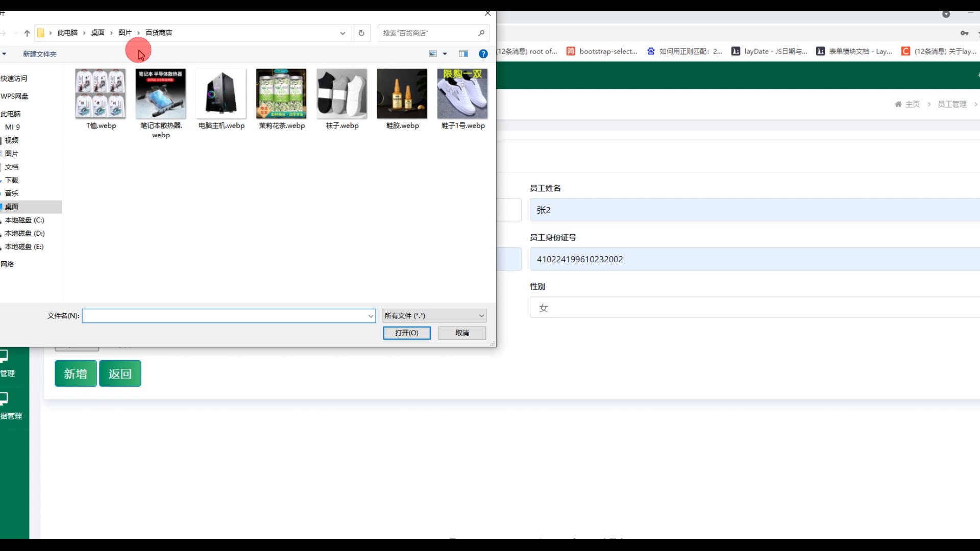Screen dimensions: 980x551
Task: Expand the address path history dropdown
Action: (x=342, y=33)
